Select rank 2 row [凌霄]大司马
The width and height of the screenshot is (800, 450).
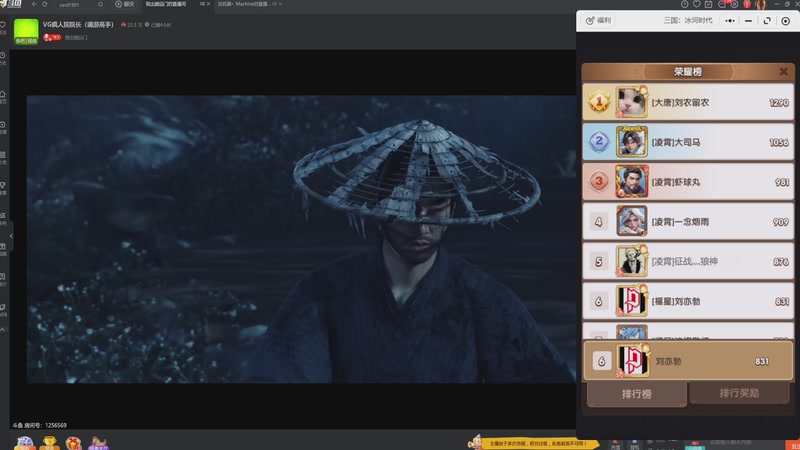pyautogui.click(x=688, y=142)
